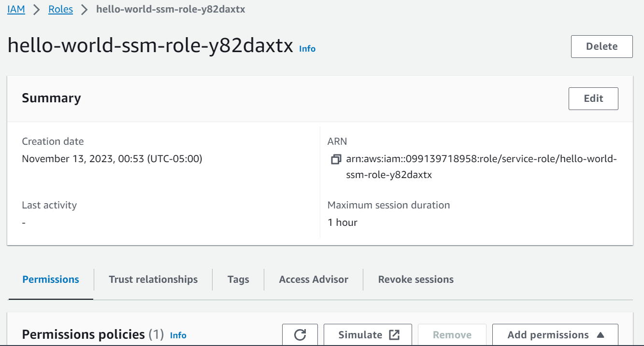Open Info next to the role name
The image size is (644, 346).
coord(307,49)
